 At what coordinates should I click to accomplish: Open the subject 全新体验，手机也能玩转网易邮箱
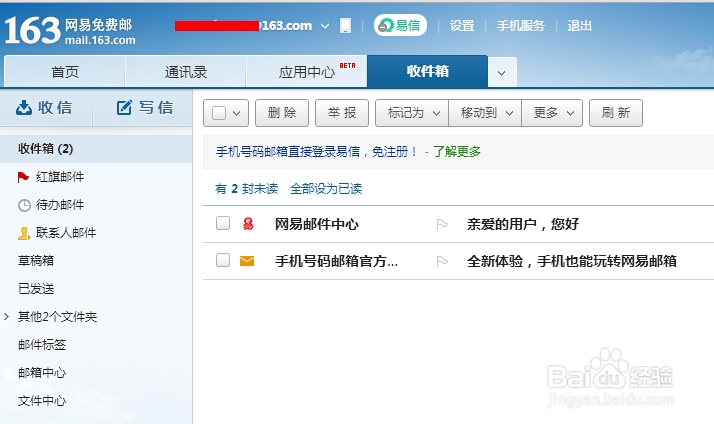pos(571,261)
